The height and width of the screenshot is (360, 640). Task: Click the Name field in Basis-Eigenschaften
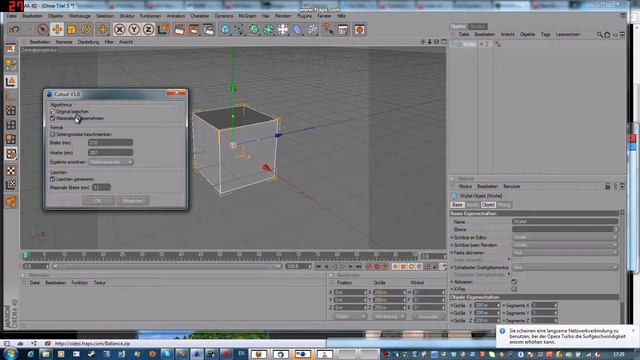(x=564, y=222)
